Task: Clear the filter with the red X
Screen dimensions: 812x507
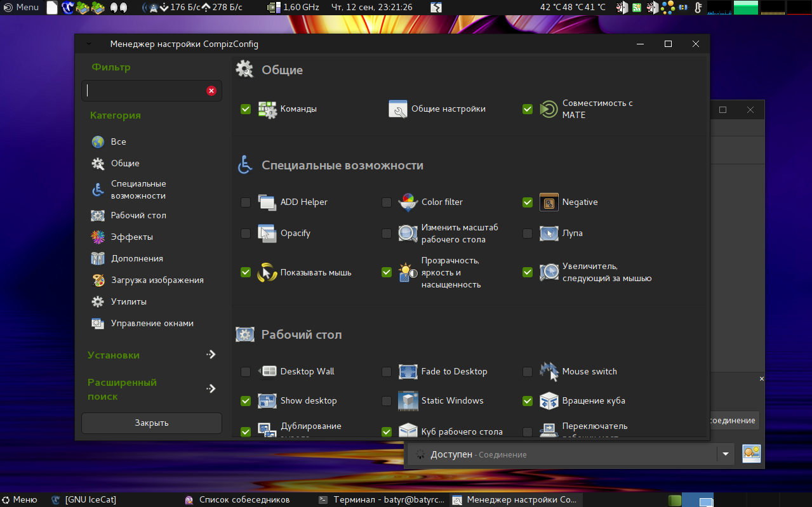Action: click(x=211, y=91)
